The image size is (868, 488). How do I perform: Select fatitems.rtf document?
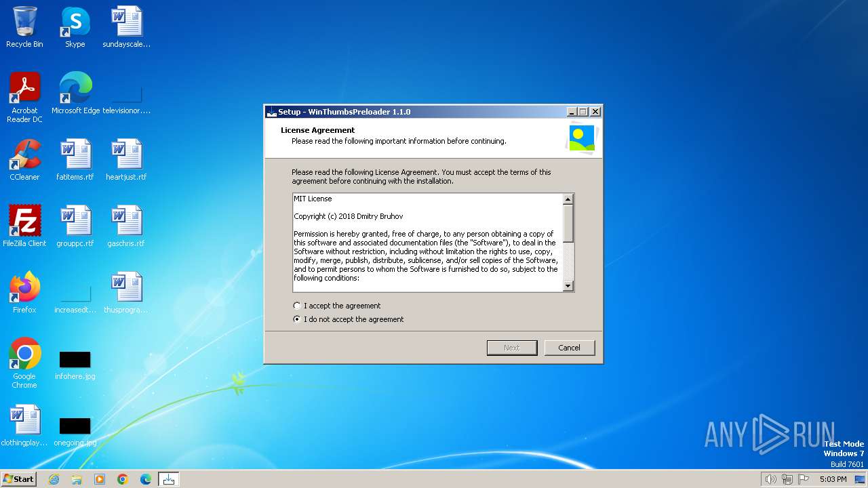click(x=75, y=160)
